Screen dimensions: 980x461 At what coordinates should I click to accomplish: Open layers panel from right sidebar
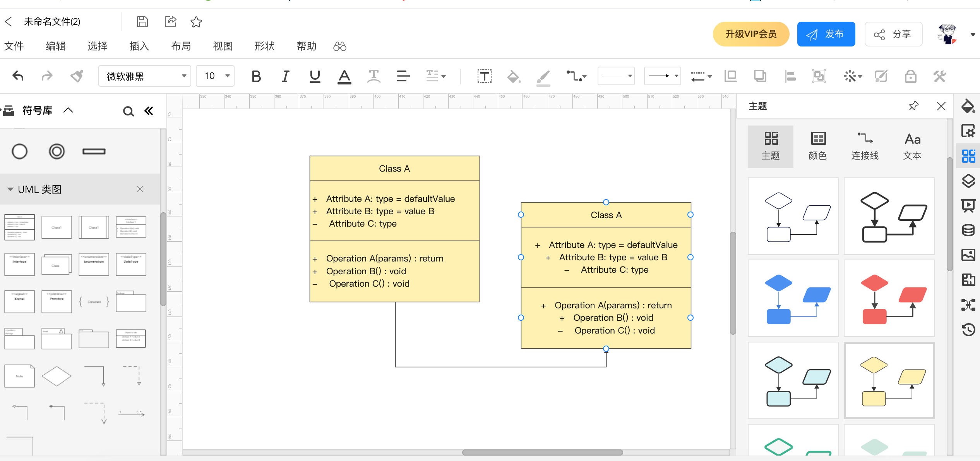[x=968, y=181]
